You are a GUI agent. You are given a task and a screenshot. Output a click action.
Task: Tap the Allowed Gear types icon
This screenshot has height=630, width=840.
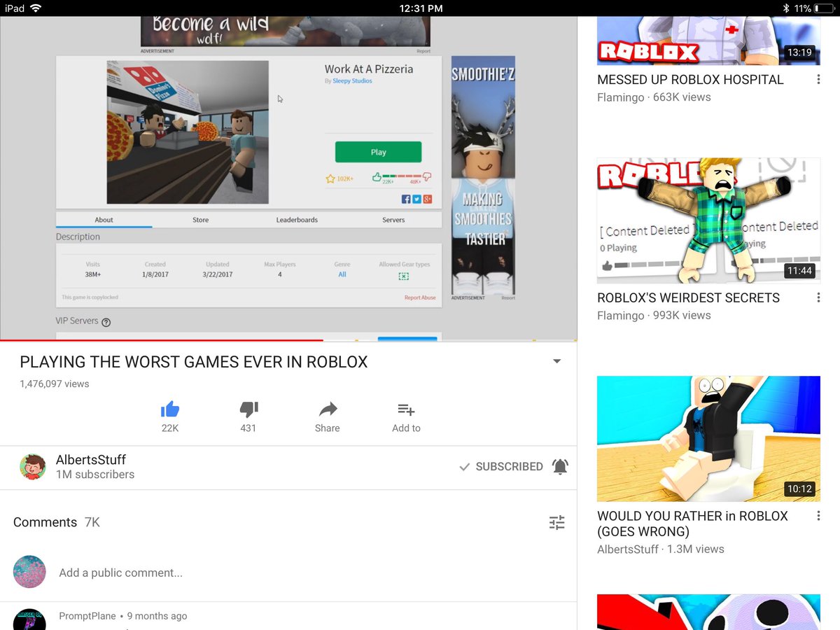point(403,276)
